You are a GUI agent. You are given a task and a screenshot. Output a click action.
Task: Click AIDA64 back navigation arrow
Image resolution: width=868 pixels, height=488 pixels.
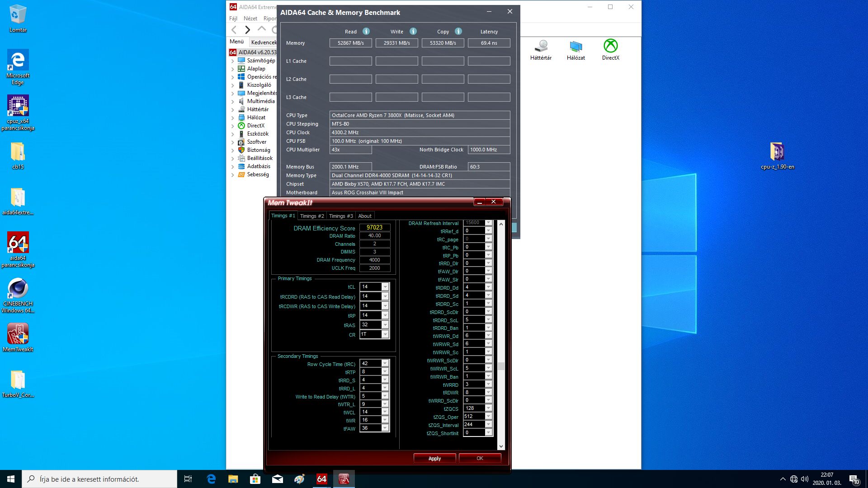tap(234, 30)
